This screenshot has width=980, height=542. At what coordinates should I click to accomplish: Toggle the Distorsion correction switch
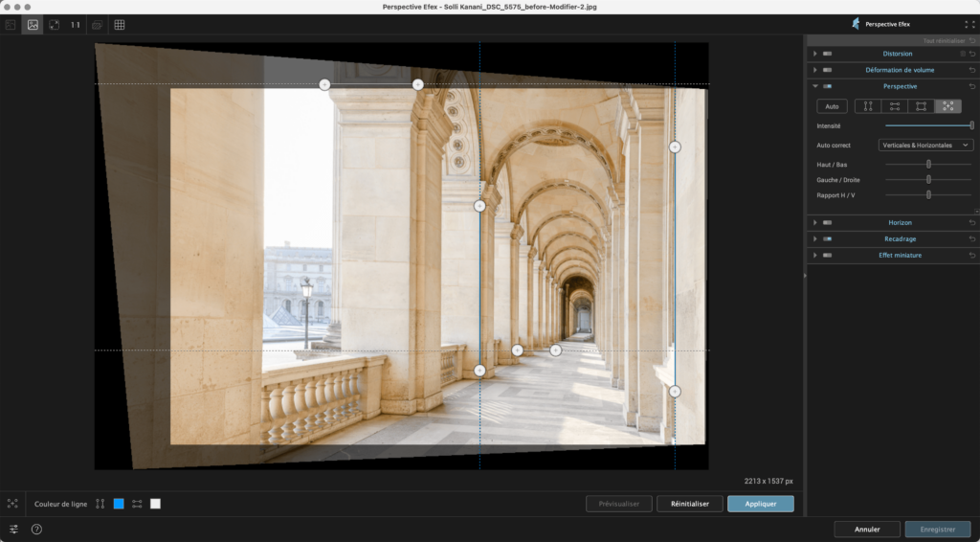pos(828,54)
